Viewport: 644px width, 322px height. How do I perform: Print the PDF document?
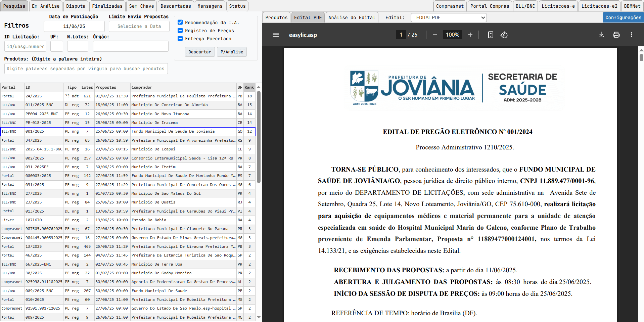(616, 35)
